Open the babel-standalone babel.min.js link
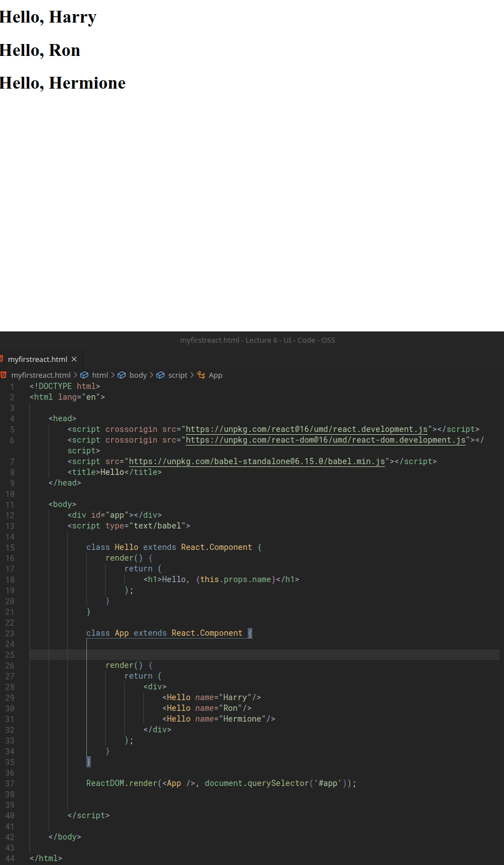The width and height of the screenshot is (504, 865). 257,461
